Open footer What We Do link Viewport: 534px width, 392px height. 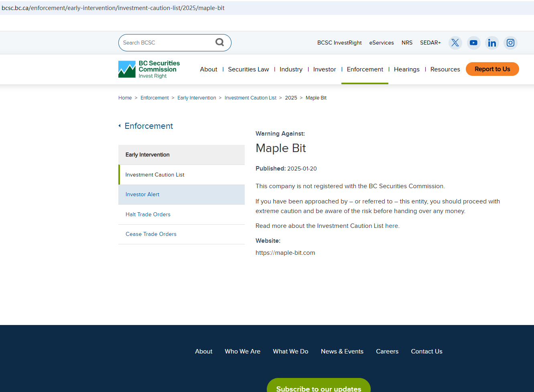[290, 351]
